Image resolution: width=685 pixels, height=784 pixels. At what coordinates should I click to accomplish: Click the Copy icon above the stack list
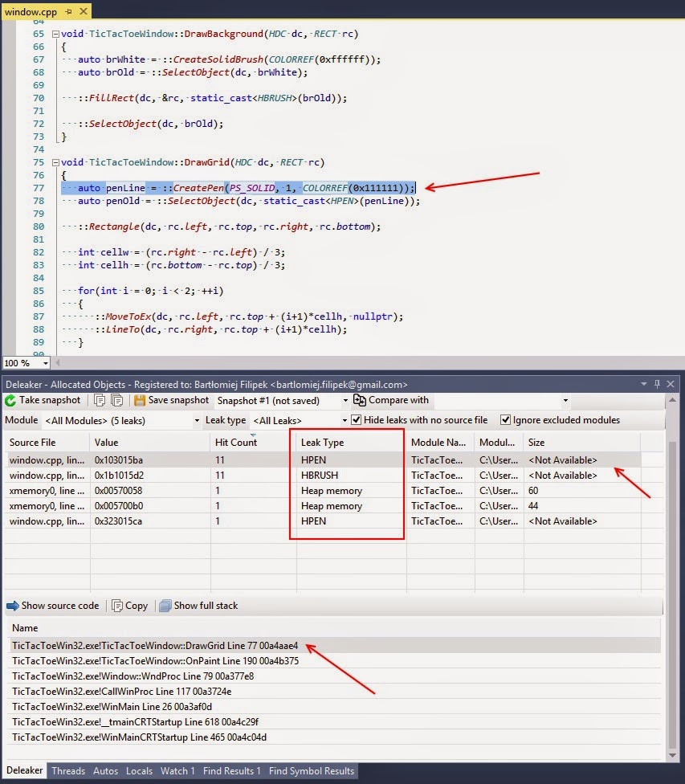[x=117, y=606]
